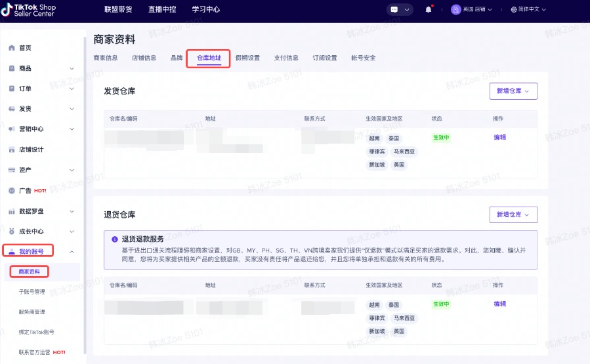This screenshot has height=364, width=590.
Task: Expand the 商品 sidebar menu
Action: (x=72, y=68)
